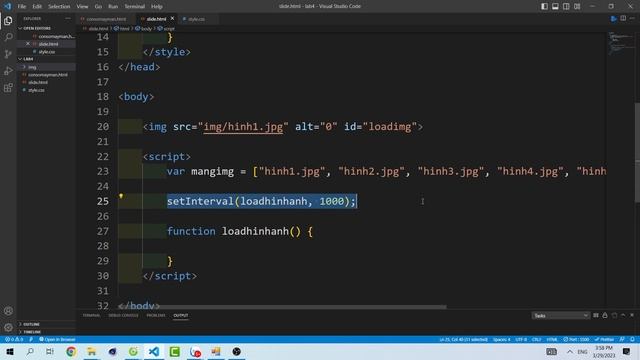
Task: Close slide.html in Open Editors list
Action: pos(28,44)
